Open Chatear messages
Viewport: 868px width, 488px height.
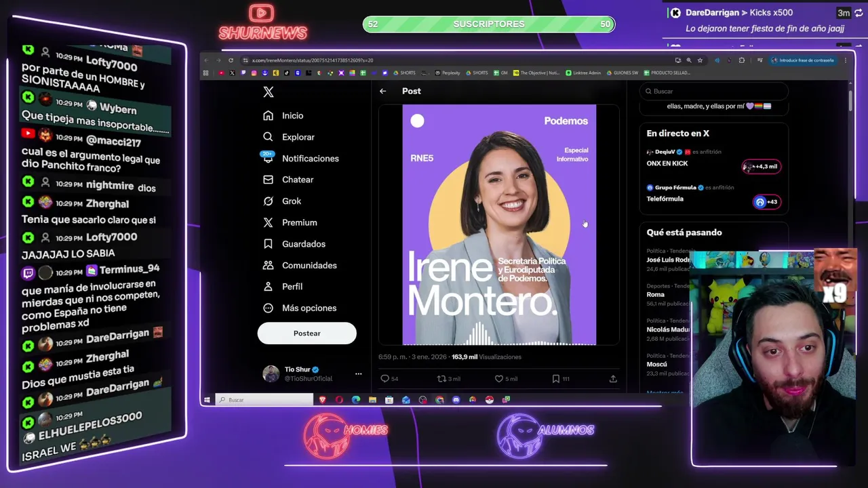coord(289,180)
